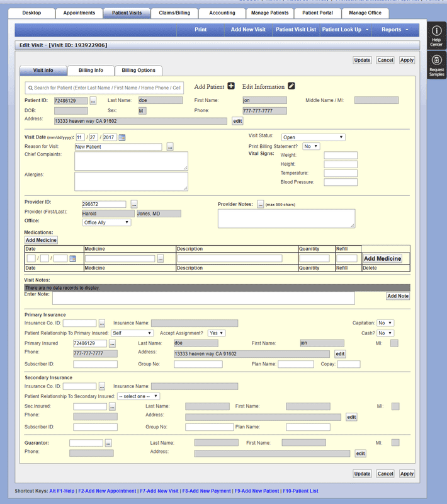The height and width of the screenshot is (504, 447).
Task: Open the Request Samples side panel
Action: pyautogui.click(x=436, y=65)
